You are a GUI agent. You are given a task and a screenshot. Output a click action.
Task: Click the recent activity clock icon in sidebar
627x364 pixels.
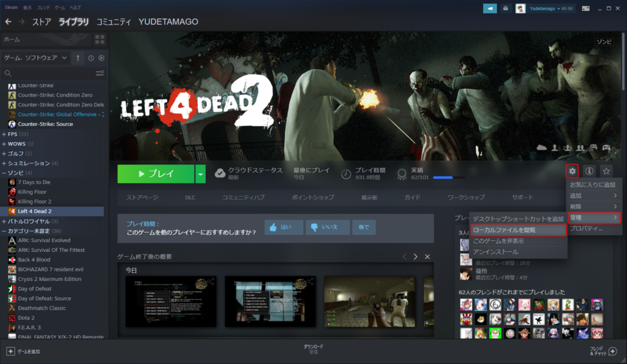tap(91, 58)
